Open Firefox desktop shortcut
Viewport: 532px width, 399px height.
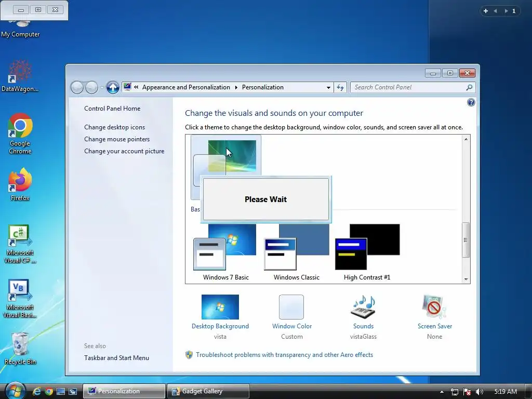20,184
